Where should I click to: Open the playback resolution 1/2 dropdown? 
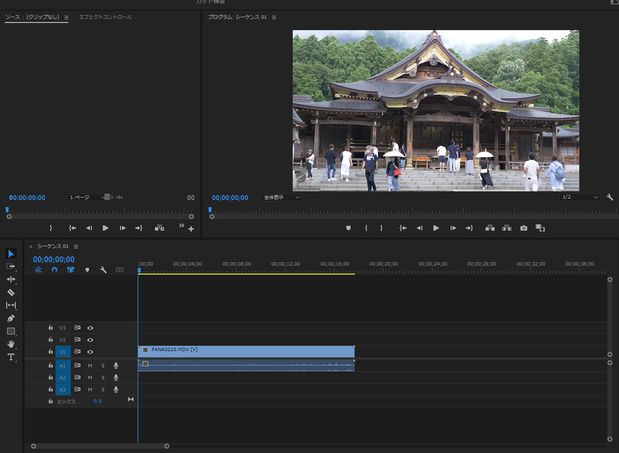click(580, 197)
